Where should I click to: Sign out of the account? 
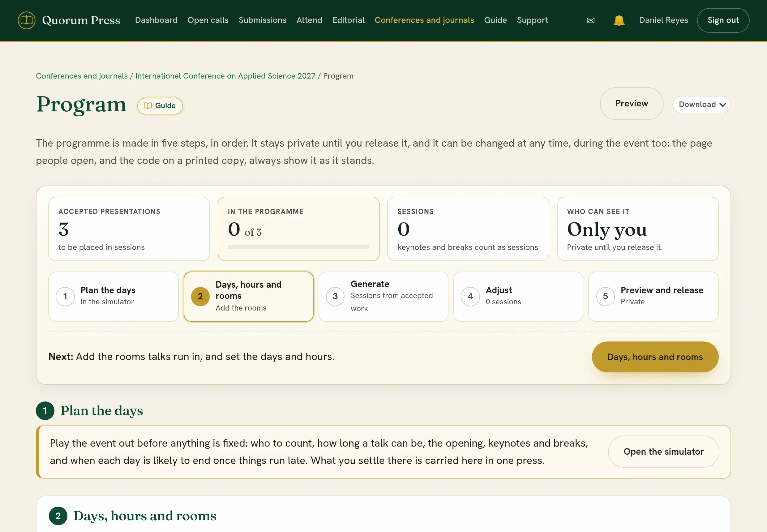point(723,20)
